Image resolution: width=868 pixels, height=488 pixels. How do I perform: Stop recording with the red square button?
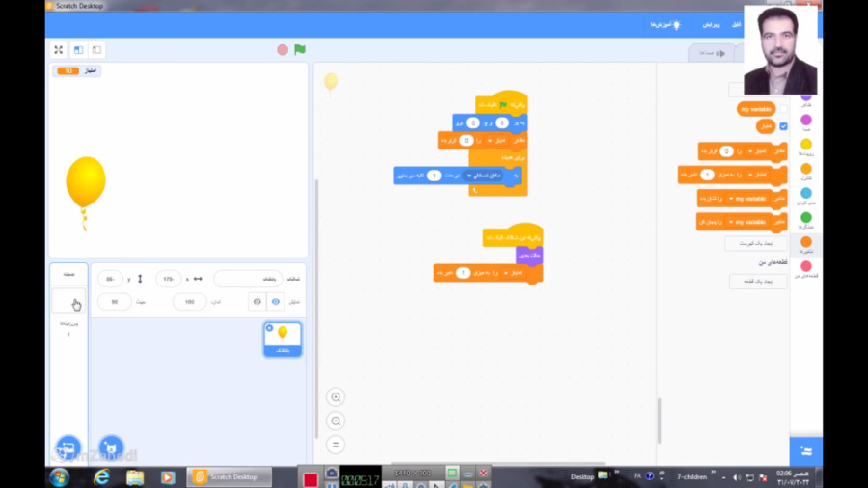(x=310, y=479)
